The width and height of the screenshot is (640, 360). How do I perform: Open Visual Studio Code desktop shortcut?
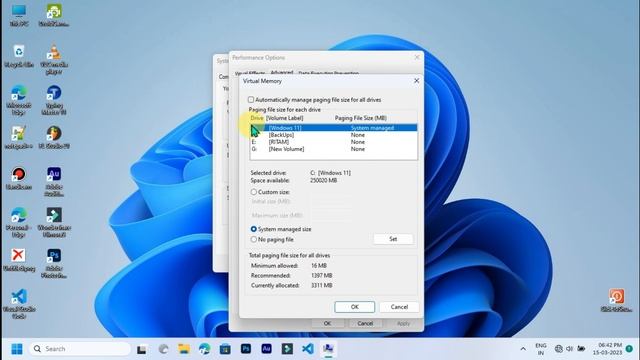click(x=19, y=304)
